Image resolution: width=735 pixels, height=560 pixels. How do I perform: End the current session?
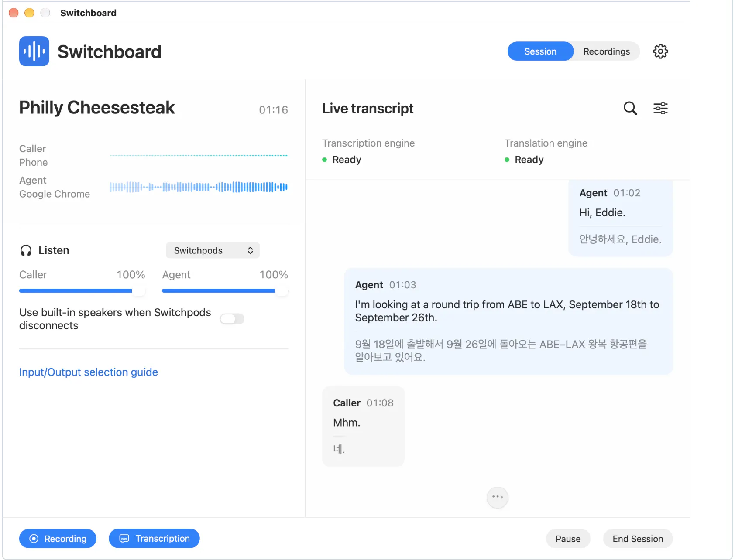(x=638, y=539)
